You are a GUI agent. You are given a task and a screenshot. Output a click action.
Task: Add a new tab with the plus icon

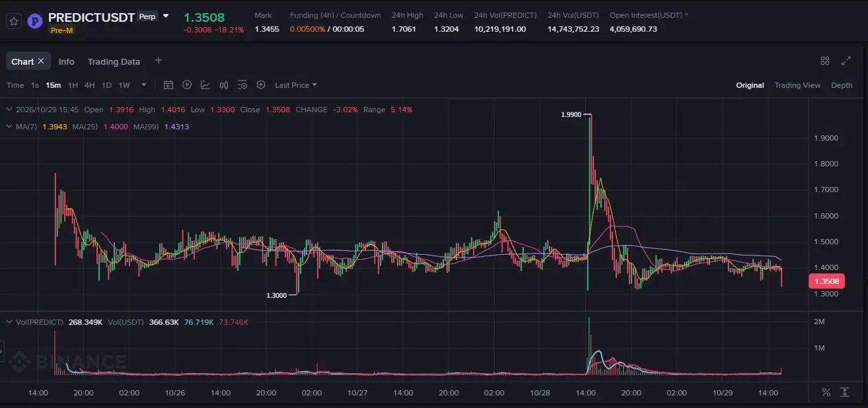tap(158, 60)
